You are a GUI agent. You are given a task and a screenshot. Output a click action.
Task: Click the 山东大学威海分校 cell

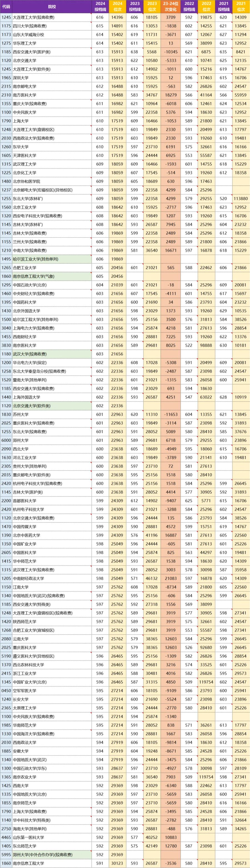point(52,34)
